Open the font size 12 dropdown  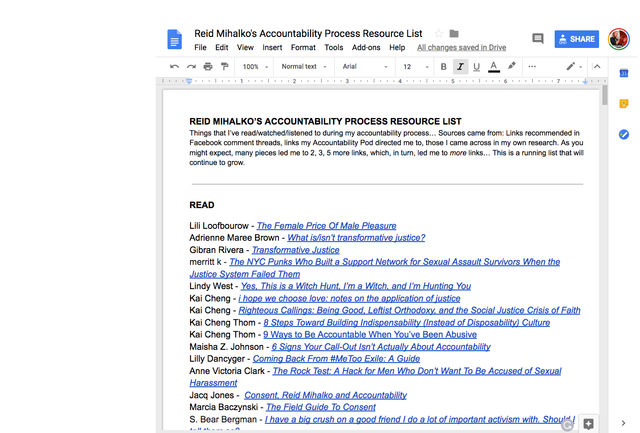tap(416, 67)
